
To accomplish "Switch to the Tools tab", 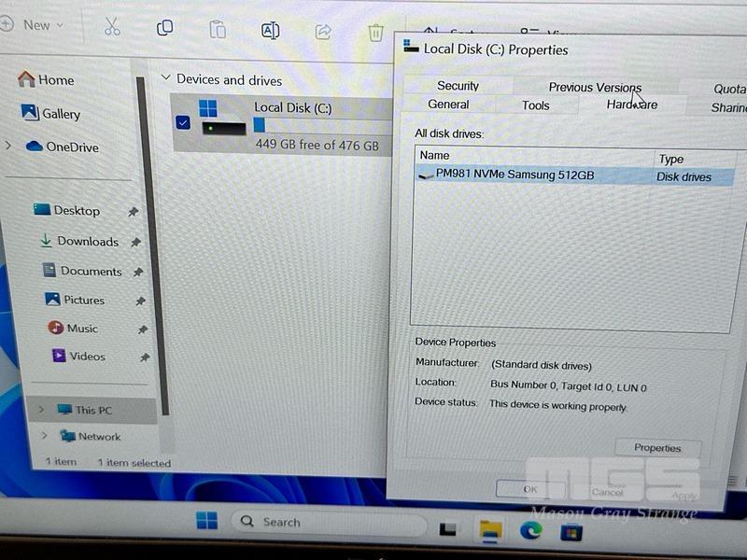I will pos(535,105).
